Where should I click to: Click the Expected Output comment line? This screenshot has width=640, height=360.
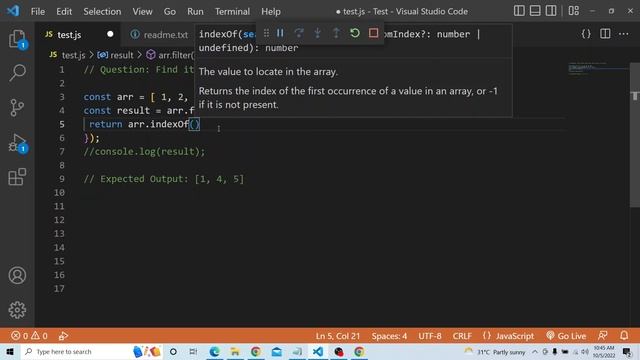pyautogui.click(x=164, y=179)
